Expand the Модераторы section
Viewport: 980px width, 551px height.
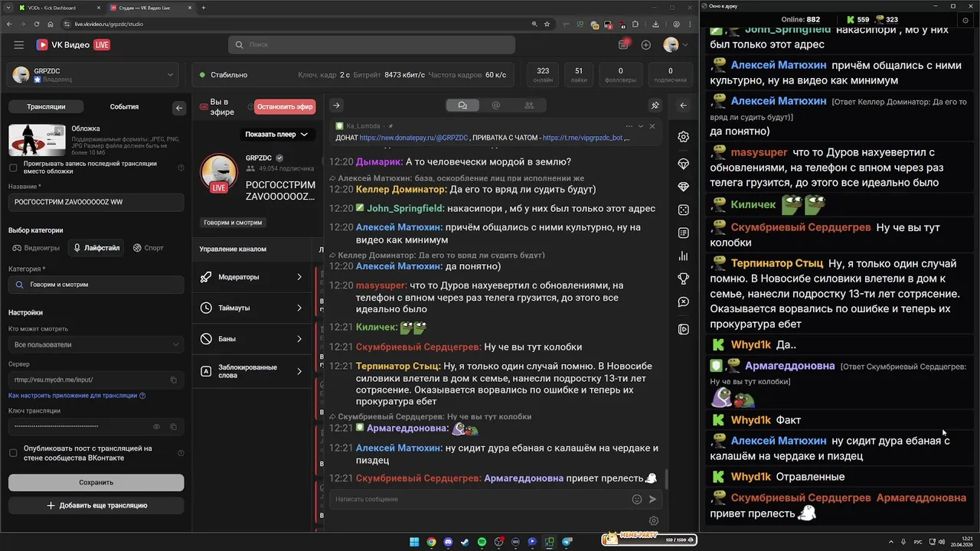coord(252,277)
